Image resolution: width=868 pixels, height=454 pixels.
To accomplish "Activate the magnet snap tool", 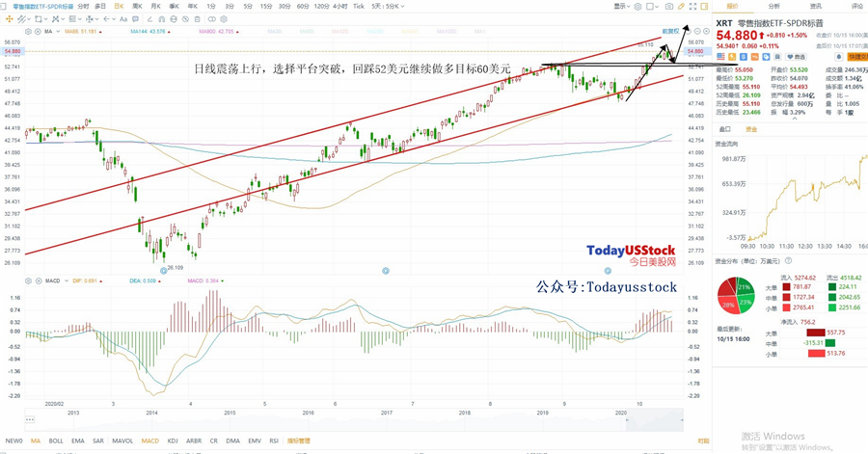I will [x=162, y=19].
